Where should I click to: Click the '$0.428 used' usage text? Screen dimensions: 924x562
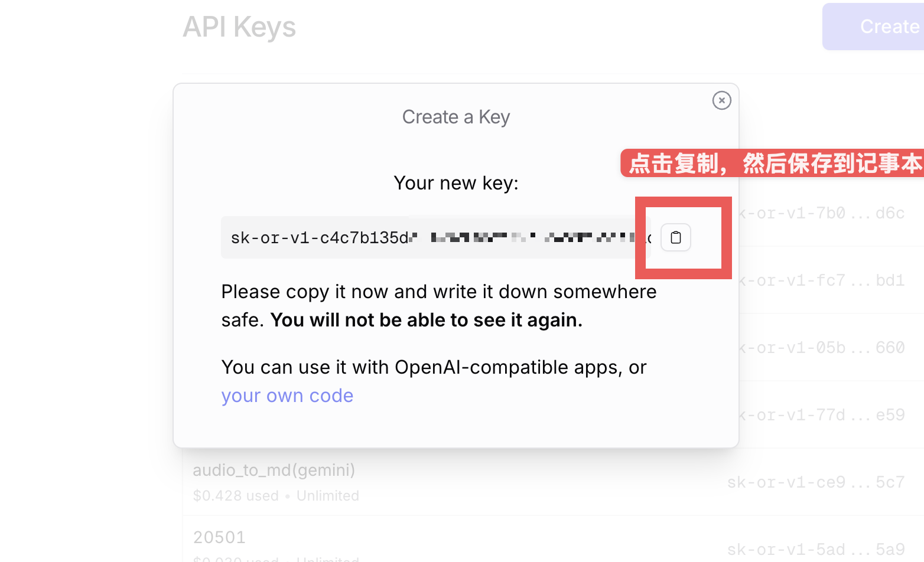click(236, 496)
